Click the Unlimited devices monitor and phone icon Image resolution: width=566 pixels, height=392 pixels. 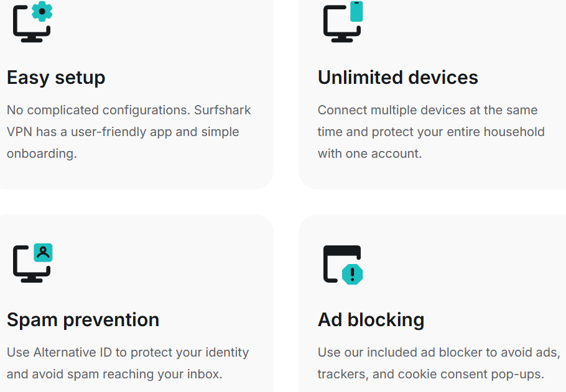(x=343, y=22)
